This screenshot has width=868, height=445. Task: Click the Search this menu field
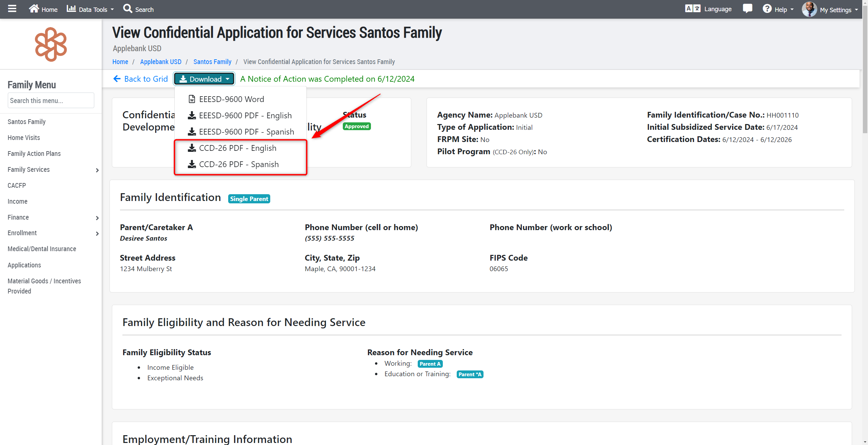click(x=51, y=101)
